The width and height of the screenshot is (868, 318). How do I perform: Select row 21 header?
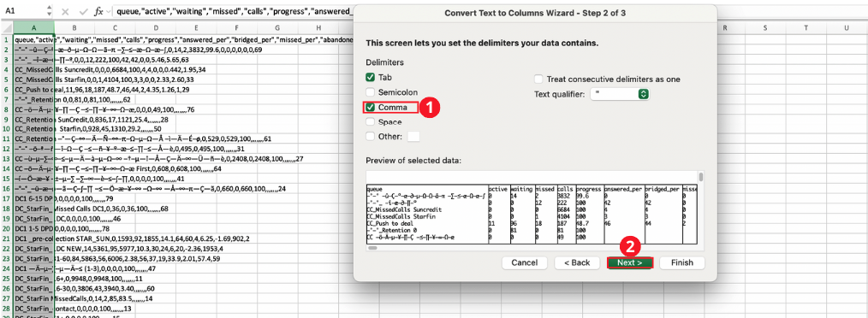[x=6, y=238]
